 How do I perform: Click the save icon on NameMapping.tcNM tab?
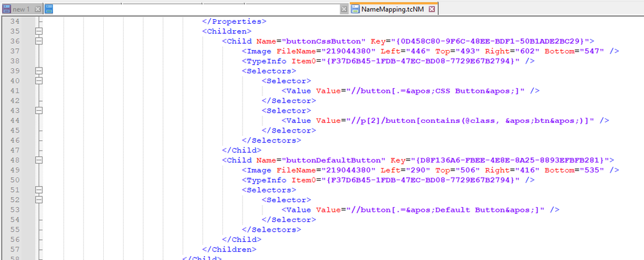(x=355, y=9)
